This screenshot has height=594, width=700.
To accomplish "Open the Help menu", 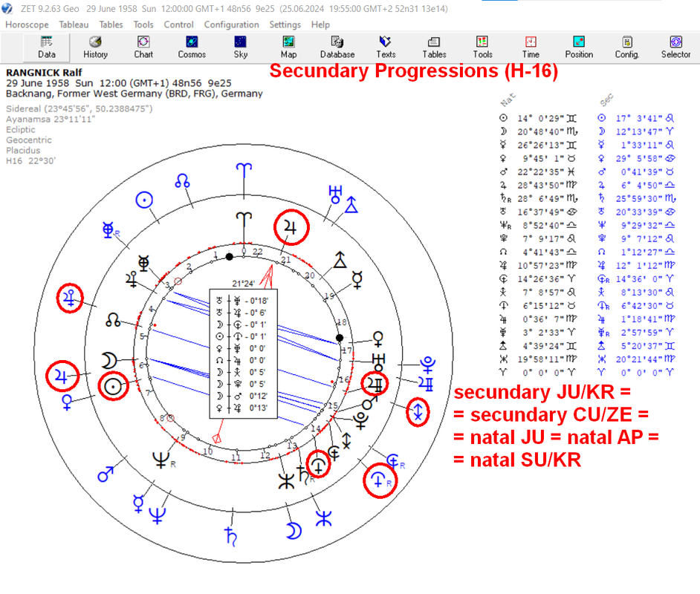I will (320, 25).
